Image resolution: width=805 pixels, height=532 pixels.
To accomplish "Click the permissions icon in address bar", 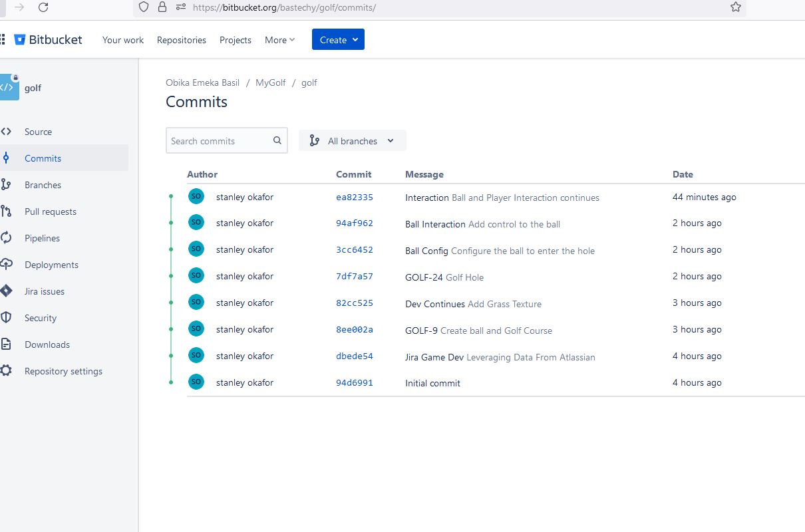I will [180, 7].
